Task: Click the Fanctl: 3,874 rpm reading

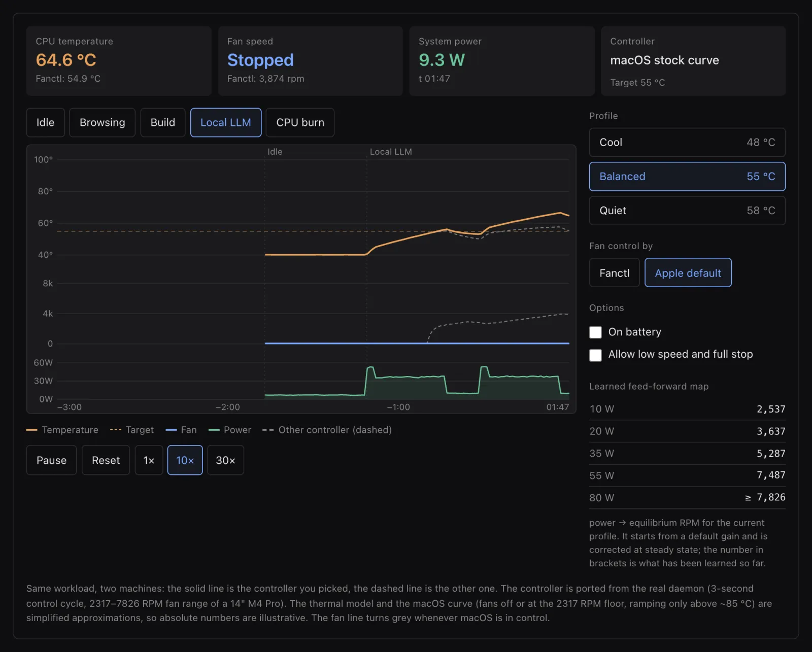Action: click(x=265, y=79)
